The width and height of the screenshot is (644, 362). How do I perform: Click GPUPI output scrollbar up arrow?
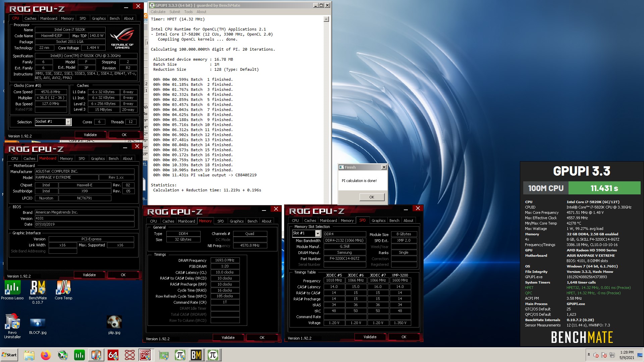pyautogui.click(x=326, y=19)
